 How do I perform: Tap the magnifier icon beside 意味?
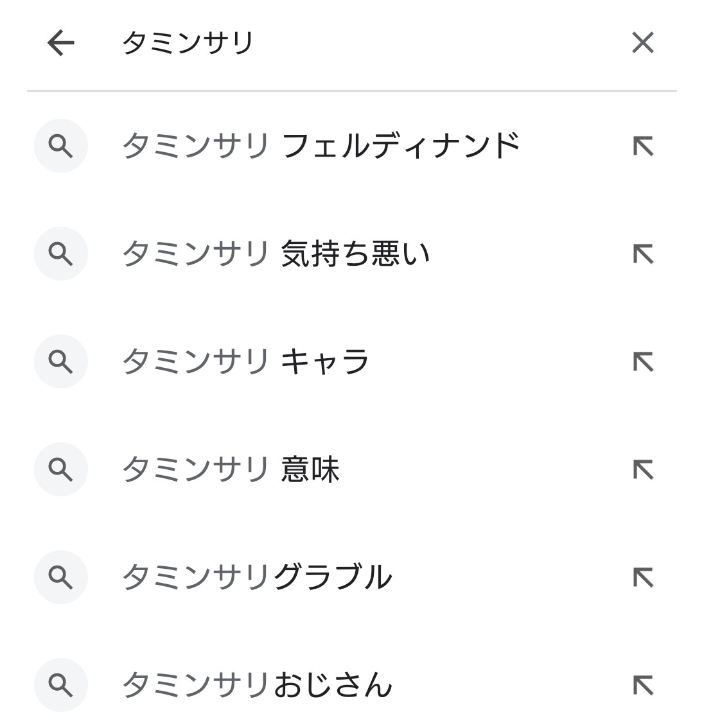[x=61, y=470]
